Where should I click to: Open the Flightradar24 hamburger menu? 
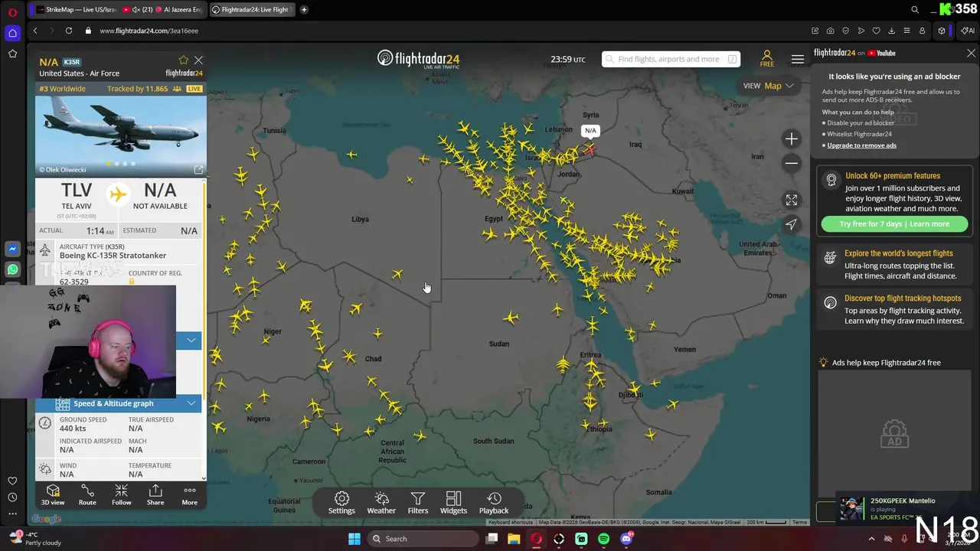point(798,59)
